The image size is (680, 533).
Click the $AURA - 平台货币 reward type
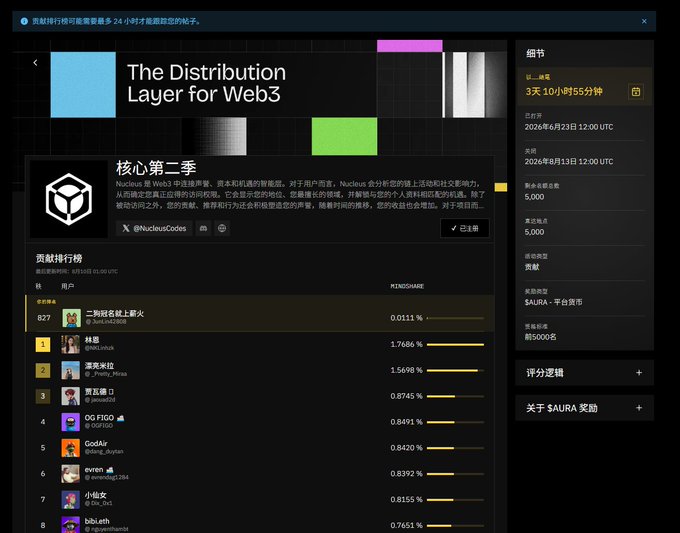[x=553, y=302]
